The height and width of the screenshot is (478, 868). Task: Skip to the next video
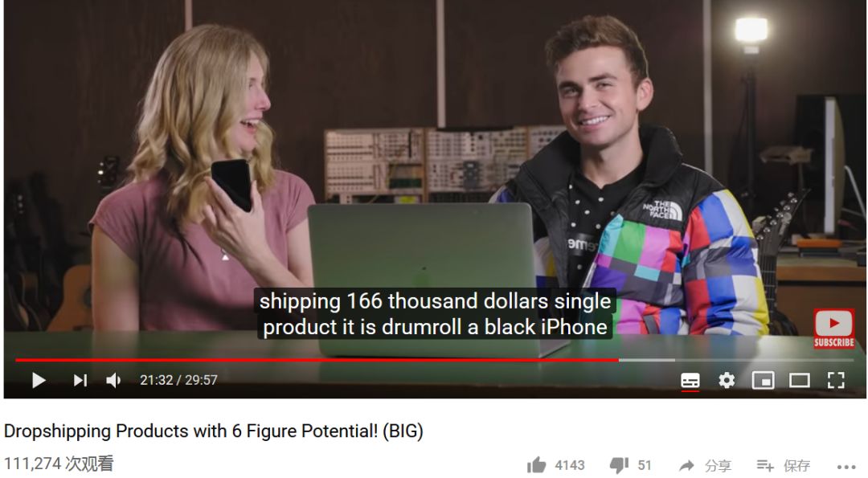(80, 381)
